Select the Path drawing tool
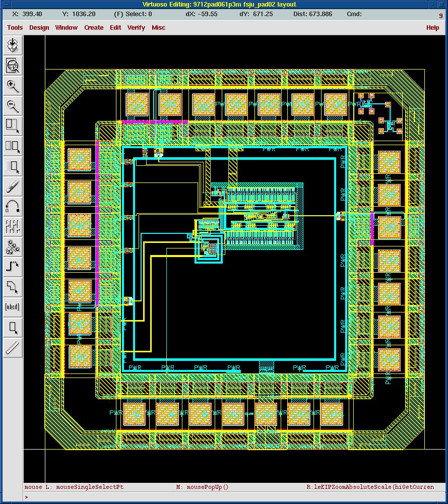Image resolution: width=448 pixels, height=504 pixels. click(x=13, y=267)
